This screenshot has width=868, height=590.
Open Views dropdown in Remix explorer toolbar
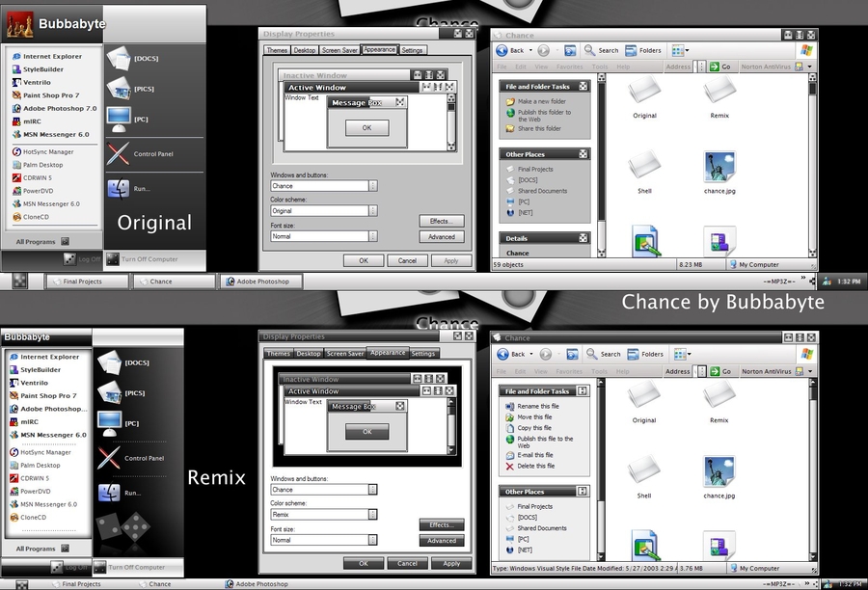683,354
